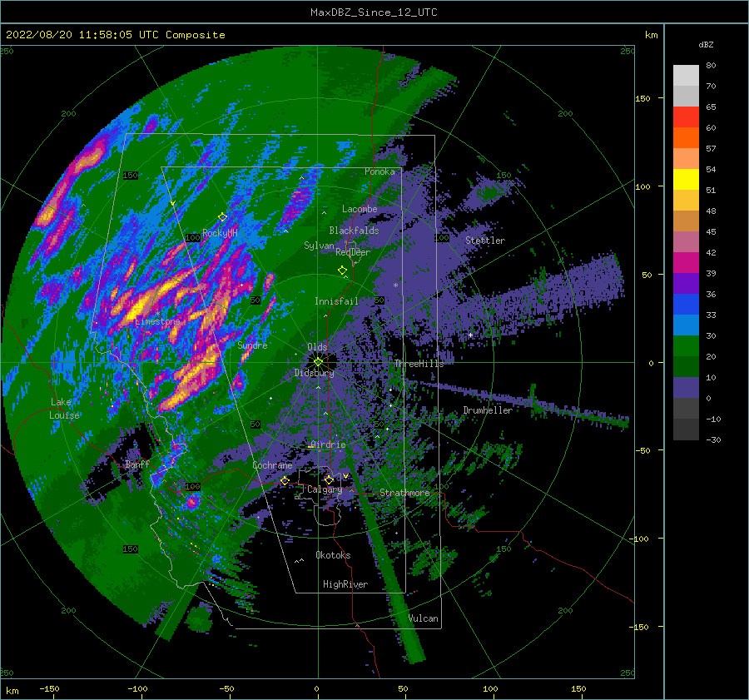Viewport: 749px width, 700px height.
Task: Click the Sylvan label
Action: tap(319, 246)
